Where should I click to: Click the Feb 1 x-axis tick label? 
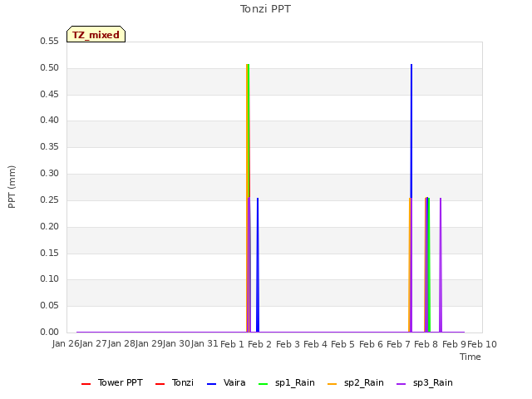[232, 344]
